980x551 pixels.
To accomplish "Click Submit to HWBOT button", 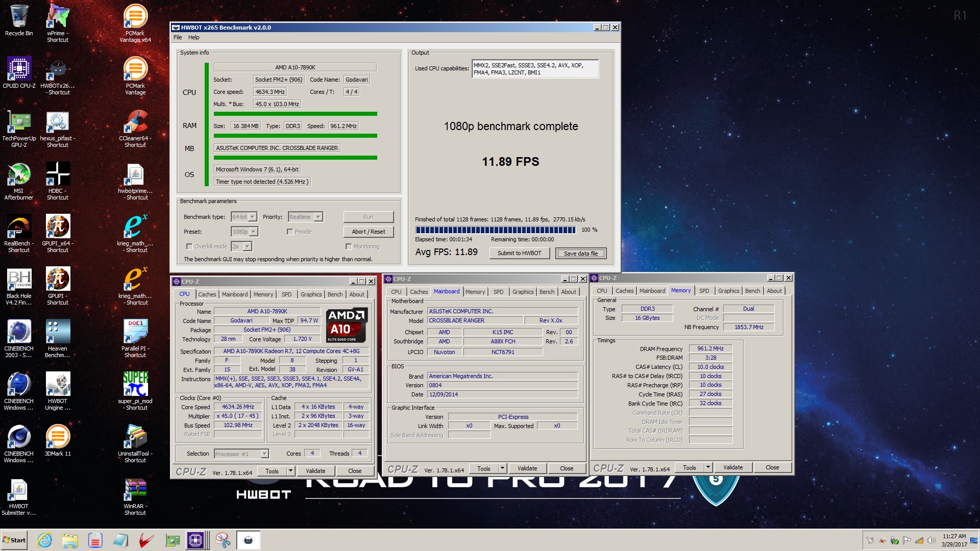I will tap(519, 253).
